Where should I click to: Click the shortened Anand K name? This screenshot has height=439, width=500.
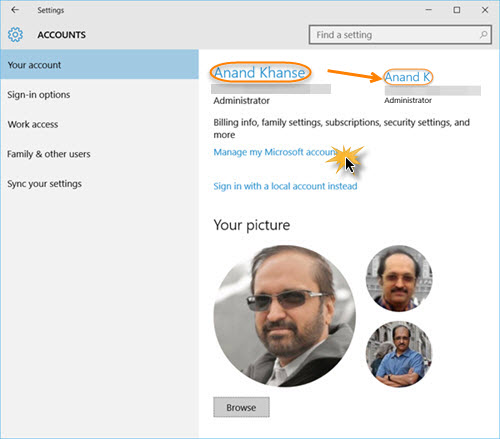(x=408, y=77)
